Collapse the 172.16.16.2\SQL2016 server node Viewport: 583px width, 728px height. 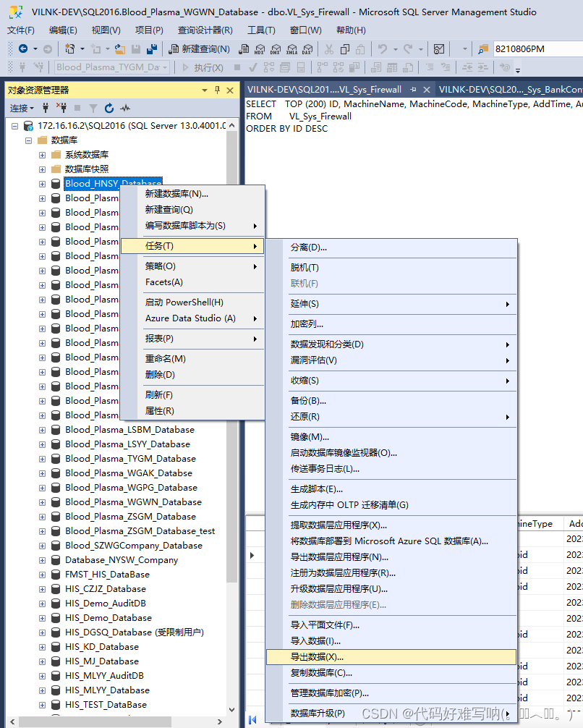[x=14, y=126]
